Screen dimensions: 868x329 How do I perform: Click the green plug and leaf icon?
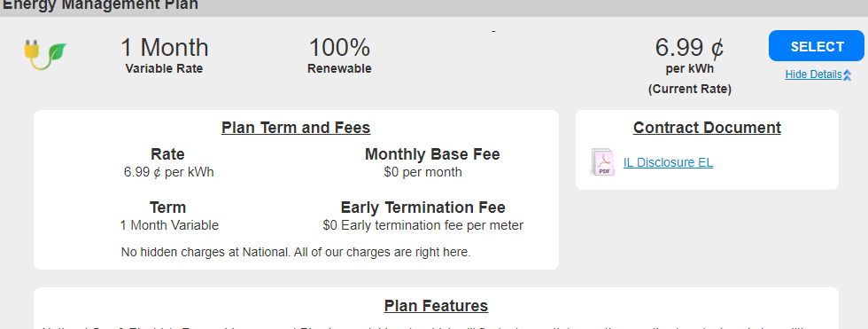(45, 55)
